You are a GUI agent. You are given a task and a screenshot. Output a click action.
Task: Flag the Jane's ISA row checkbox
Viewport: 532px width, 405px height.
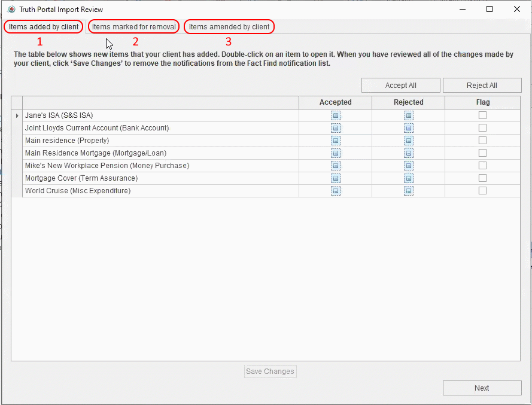pos(482,115)
